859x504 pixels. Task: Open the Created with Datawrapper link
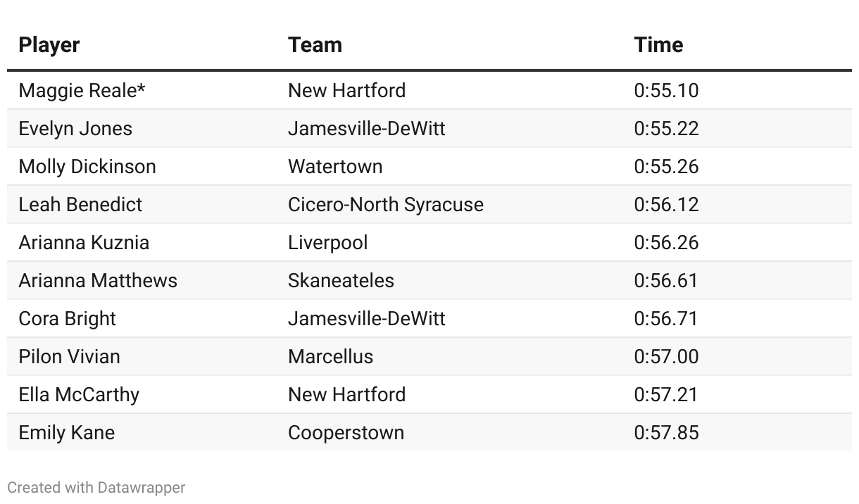(x=96, y=487)
